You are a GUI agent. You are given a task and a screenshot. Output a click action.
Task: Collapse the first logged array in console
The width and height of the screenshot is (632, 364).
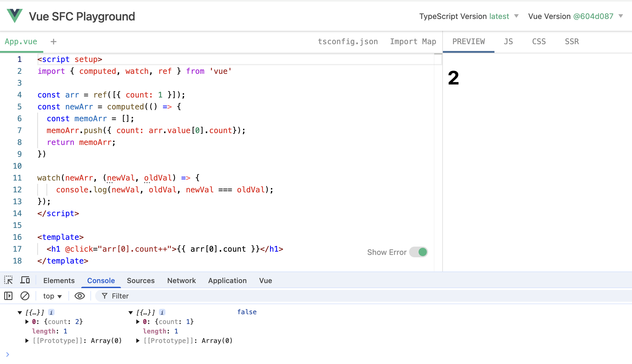pyautogui.click(x=20, y=312)
